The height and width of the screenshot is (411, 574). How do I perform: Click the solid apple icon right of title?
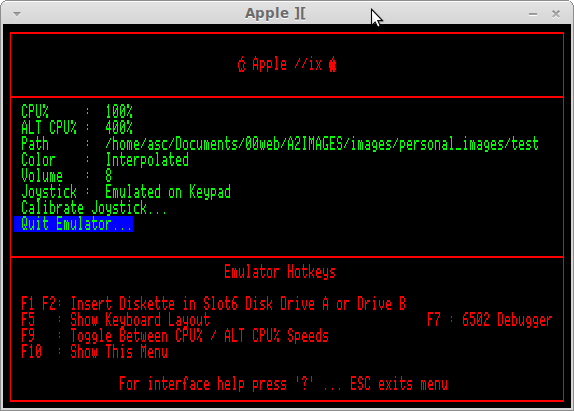(332, 65)
